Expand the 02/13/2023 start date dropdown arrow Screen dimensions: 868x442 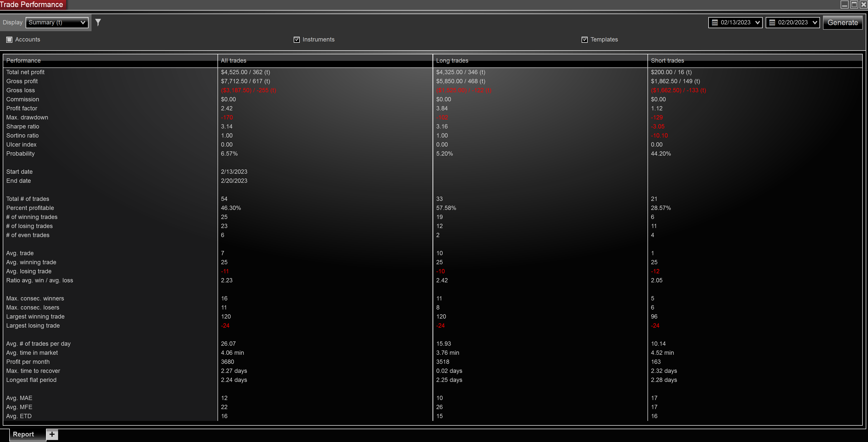pos(757,23)
